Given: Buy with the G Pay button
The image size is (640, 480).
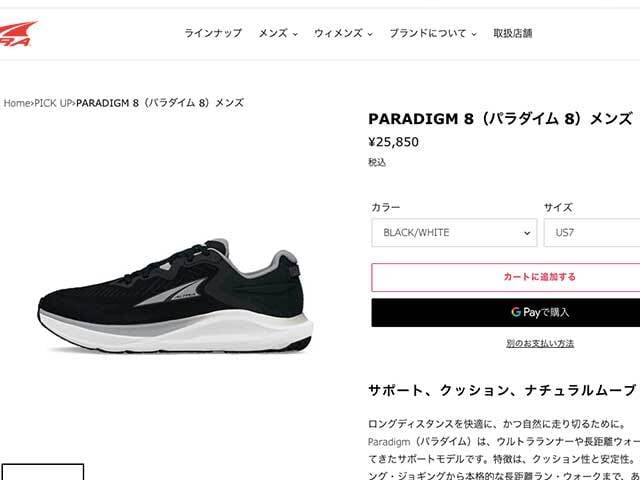Looking at the screenshot, I should tap(506, 312).
